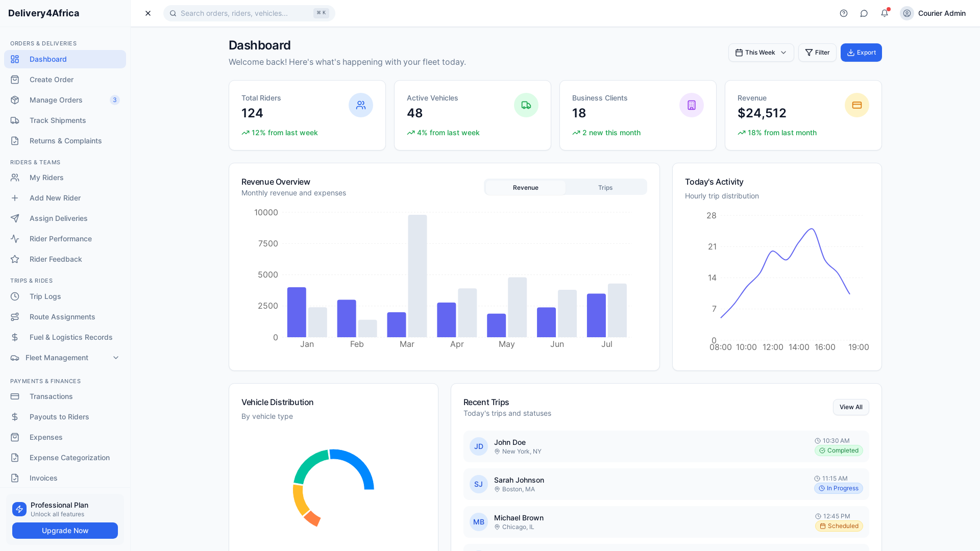Click the Completed status badge

coord(839,450)
